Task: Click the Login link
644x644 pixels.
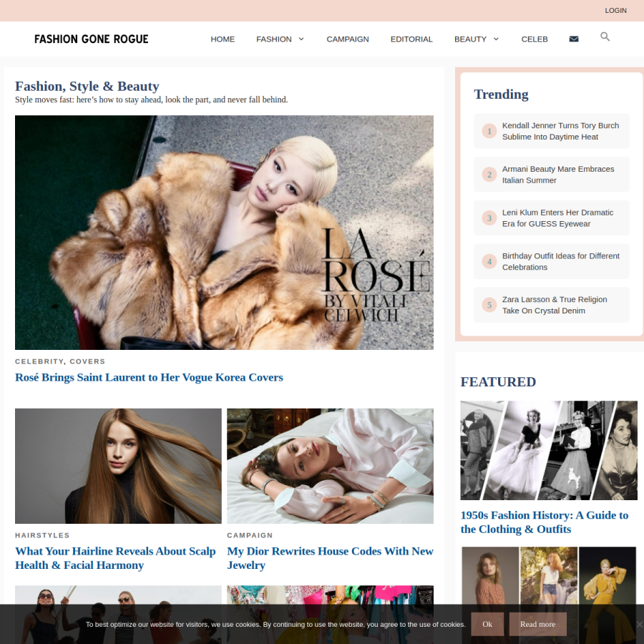Action: (x=615, y=11)
